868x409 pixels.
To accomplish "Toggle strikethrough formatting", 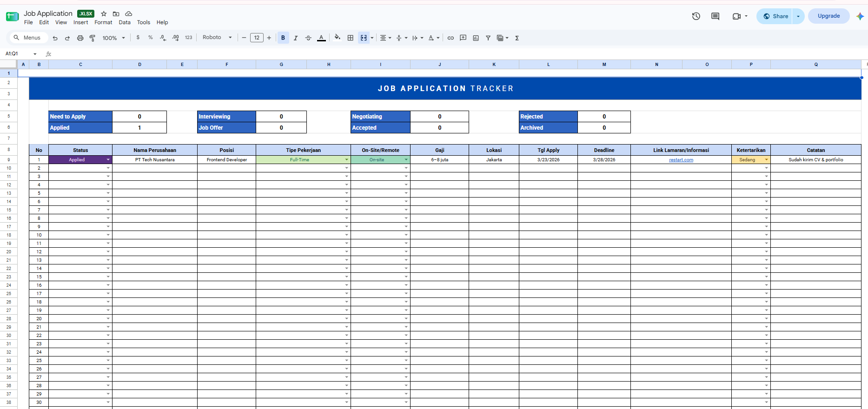I will click(x=308, y=38).
